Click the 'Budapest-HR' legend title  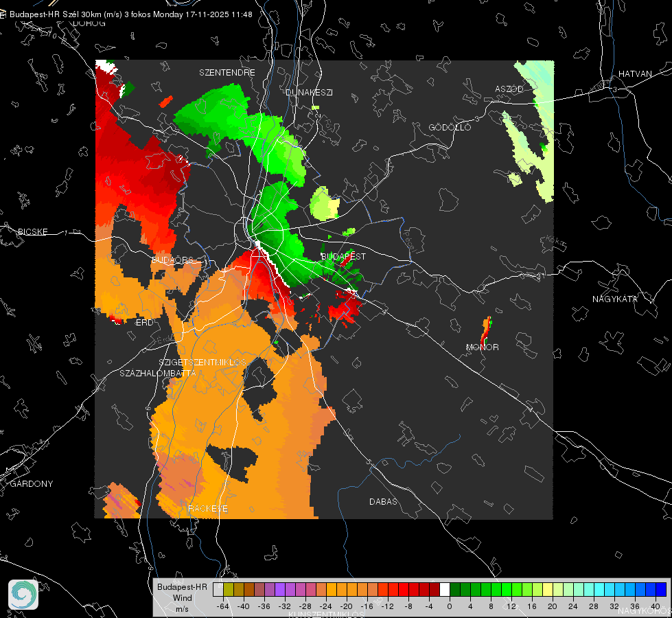click(x=182, y=587)
